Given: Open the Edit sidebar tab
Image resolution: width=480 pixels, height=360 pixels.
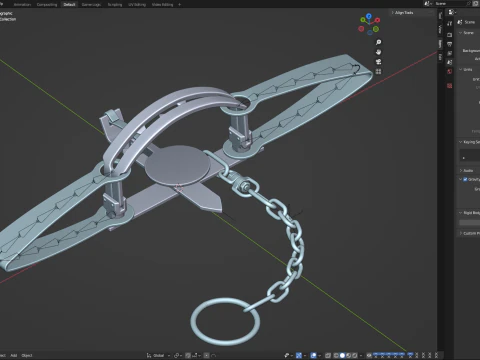Looking at the screenshot, I should [x=440, y=57].
